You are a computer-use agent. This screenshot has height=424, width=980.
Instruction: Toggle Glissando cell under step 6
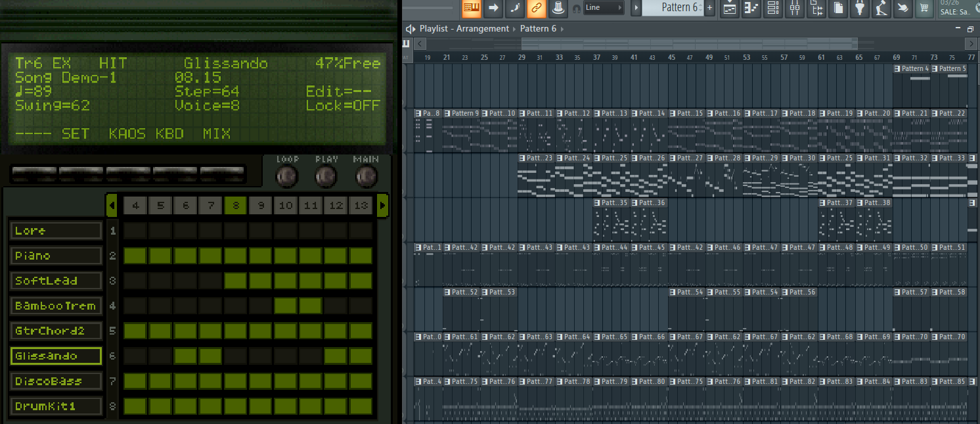(186, 356)
